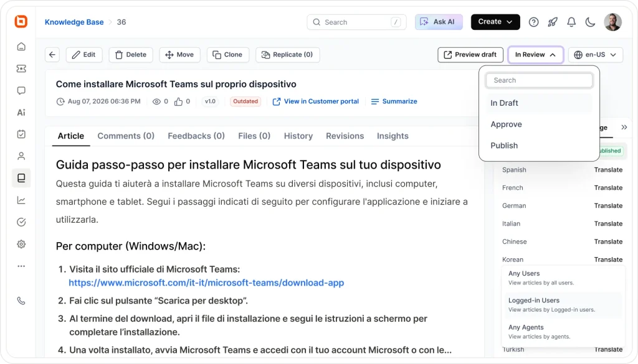Switch to the History tab
This screenshot has height=364, width=638.
tap(298, 136)
